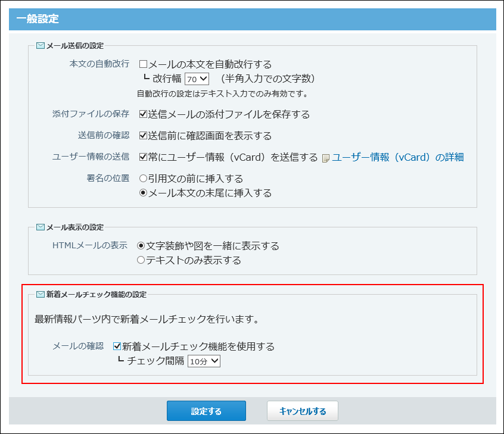Click the メール送信の設定 envelope icon
Viewport: 504px width, 434px height.
tap(40, 46)
